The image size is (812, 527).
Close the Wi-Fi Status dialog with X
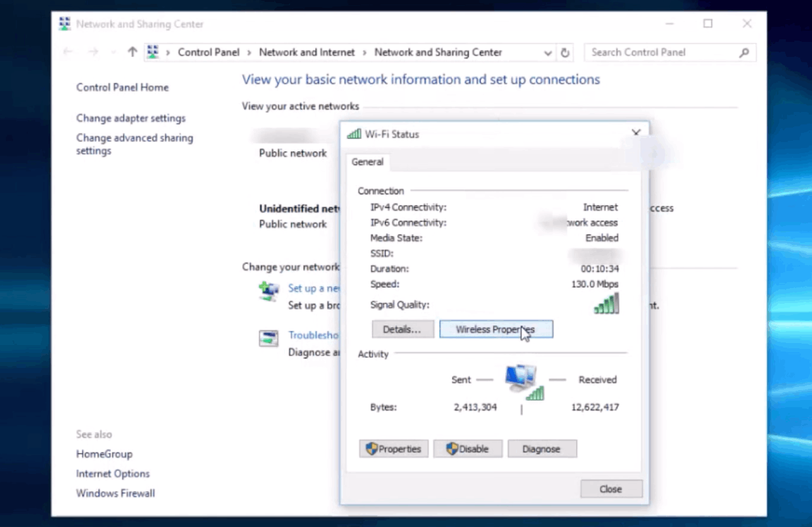(636, 133)
